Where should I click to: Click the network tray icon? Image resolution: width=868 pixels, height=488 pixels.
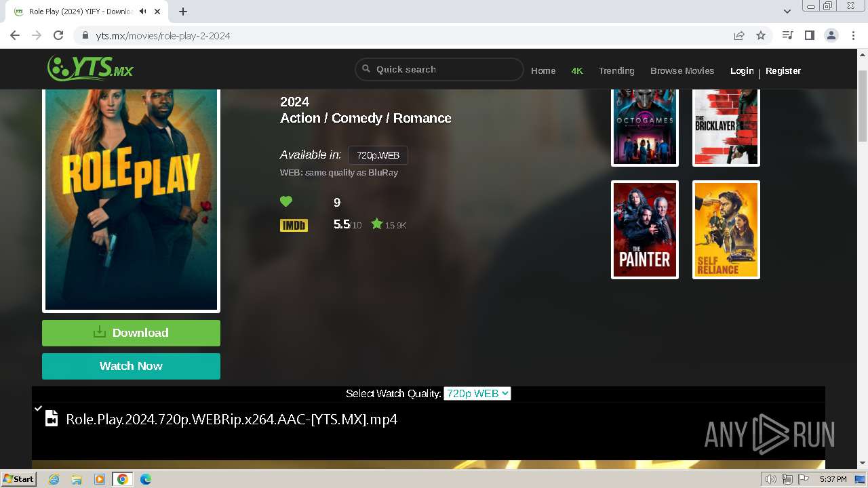pyautogui.click(x=787, y=479)
